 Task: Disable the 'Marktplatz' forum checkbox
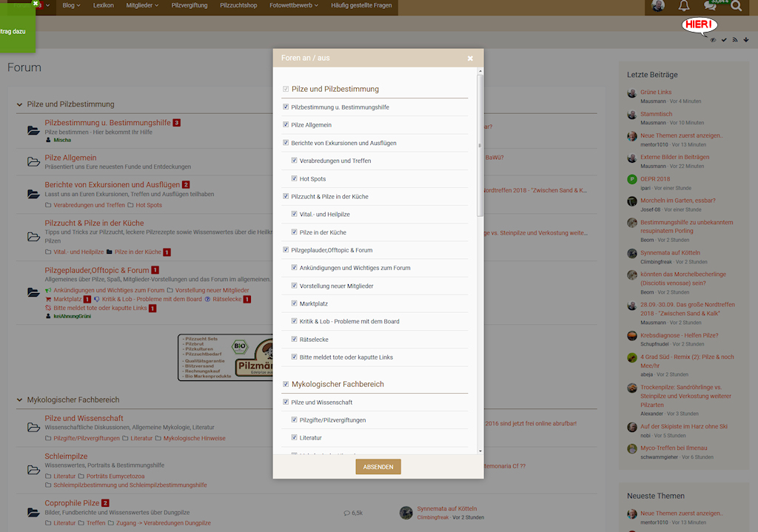(295, 303)
